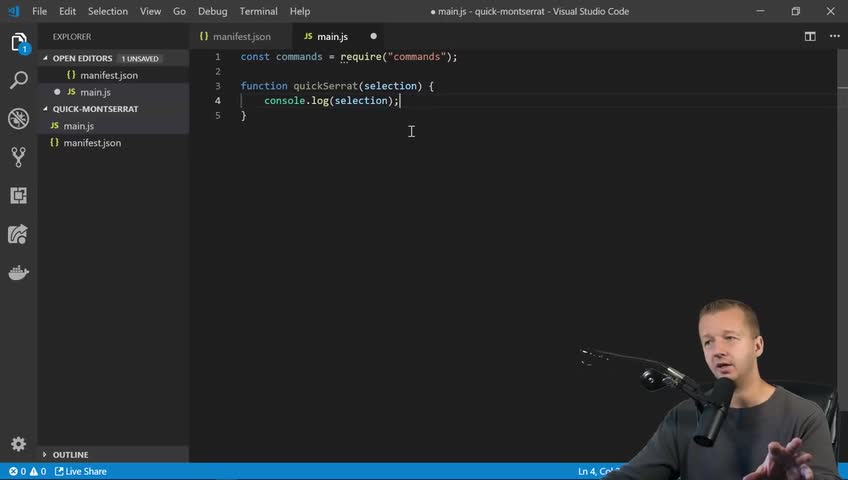This screenshot has height=480, width=848.
Task: Click the EXPLORER panel title
Action: pyautogui.click(x=72, y=37)
